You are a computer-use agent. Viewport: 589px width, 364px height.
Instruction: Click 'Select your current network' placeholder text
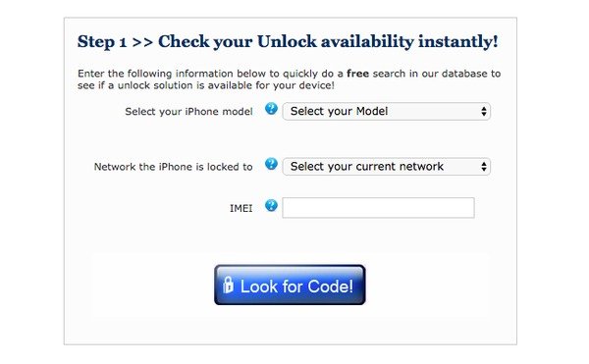click(x=366, y=166)
